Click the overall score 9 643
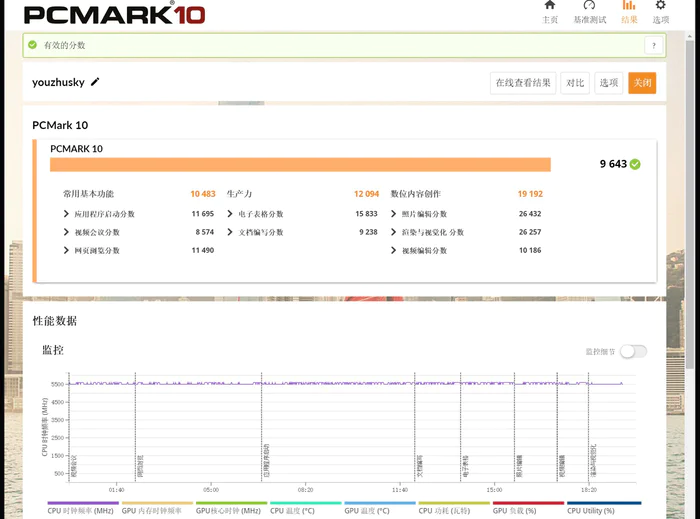 613,164
